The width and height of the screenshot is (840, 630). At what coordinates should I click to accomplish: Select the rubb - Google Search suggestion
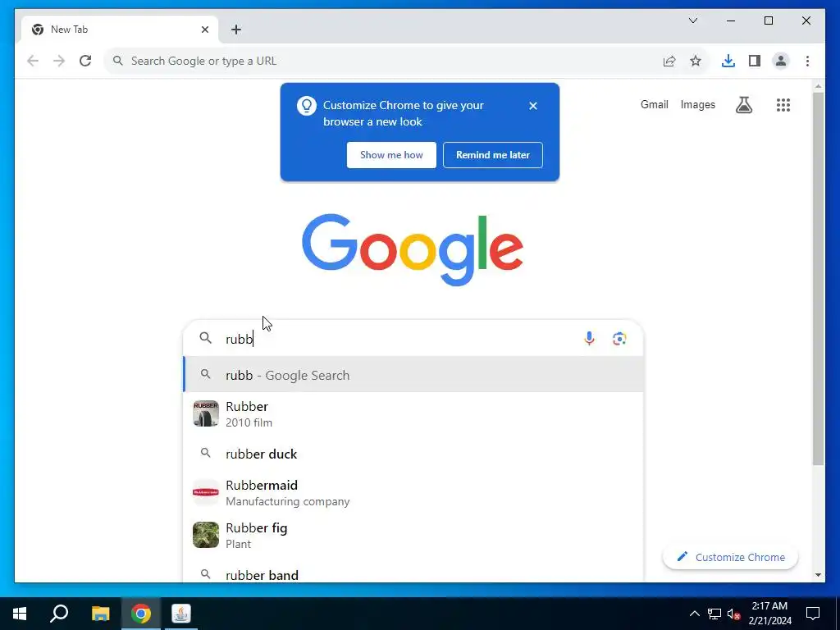point(413,375)
